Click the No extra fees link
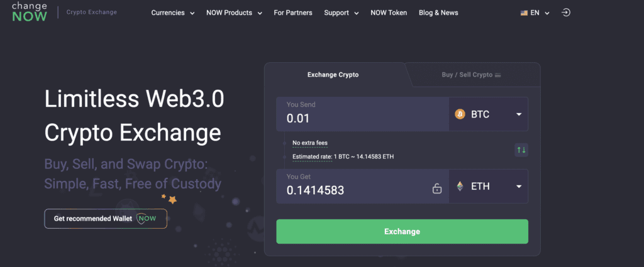The image size is (644, 267). [x=310, y=143]
